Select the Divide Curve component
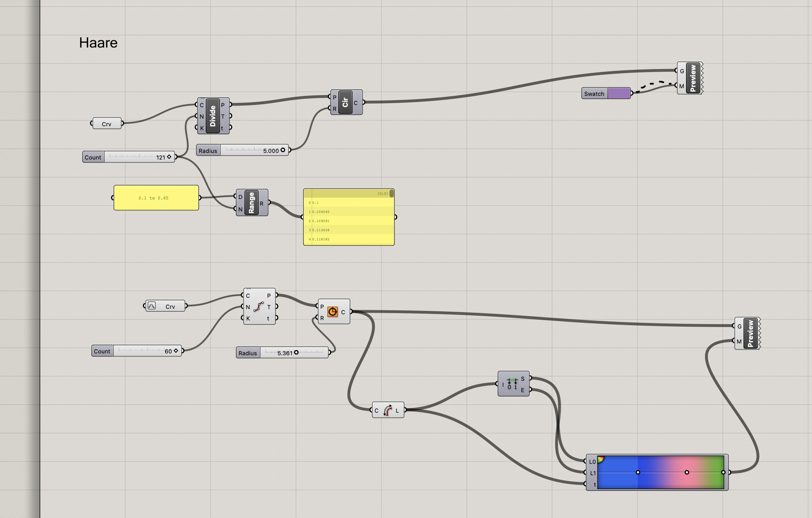This screenshot has height=518, width=812. tap(213, 115)
